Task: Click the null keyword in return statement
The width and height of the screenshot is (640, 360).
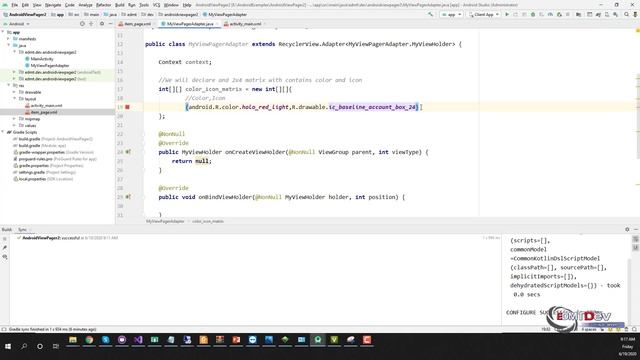Action: 201,161
